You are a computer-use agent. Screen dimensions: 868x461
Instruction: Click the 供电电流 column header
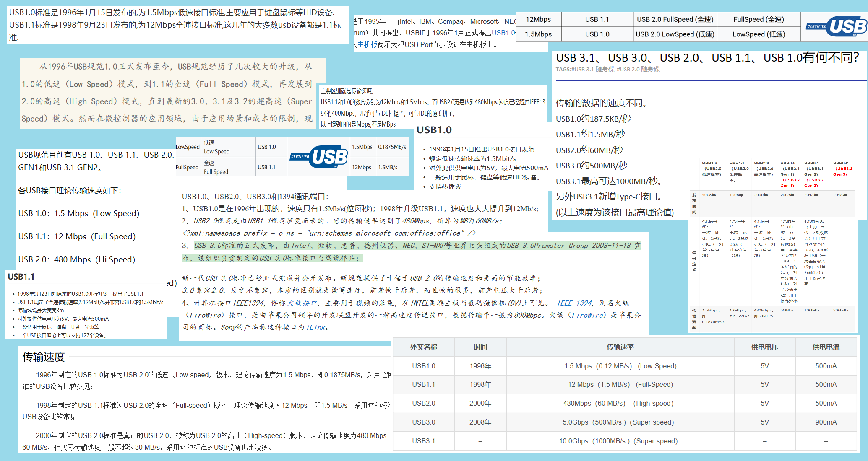(x=826, y=347)
